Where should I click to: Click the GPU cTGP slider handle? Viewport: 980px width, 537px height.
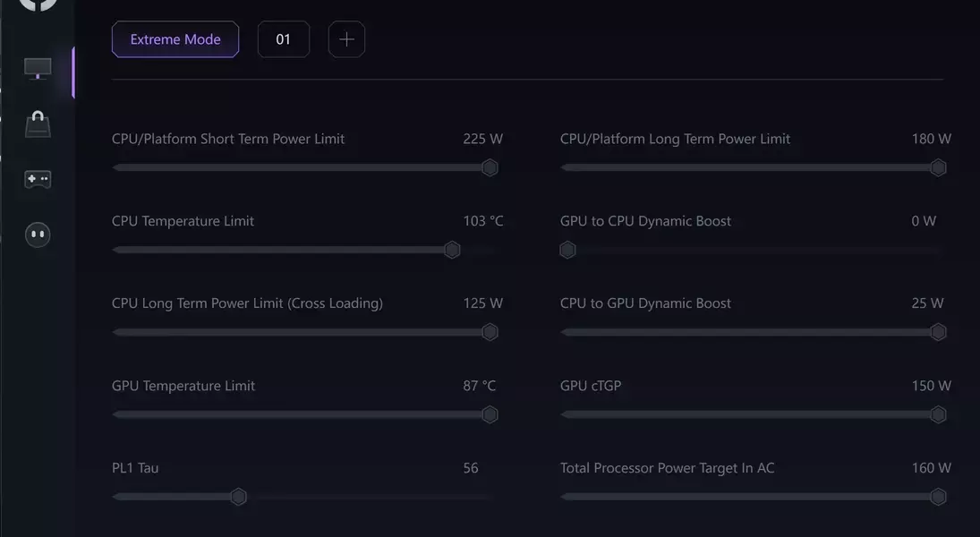coord(938,414)
